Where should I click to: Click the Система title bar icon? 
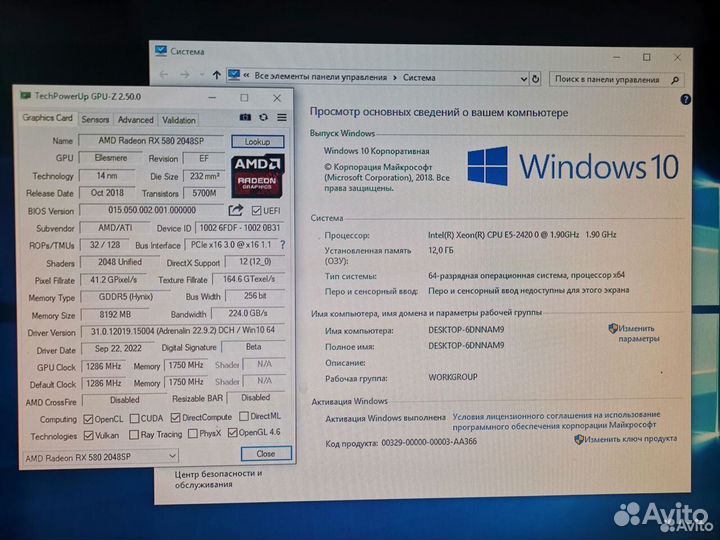(161, 51)
